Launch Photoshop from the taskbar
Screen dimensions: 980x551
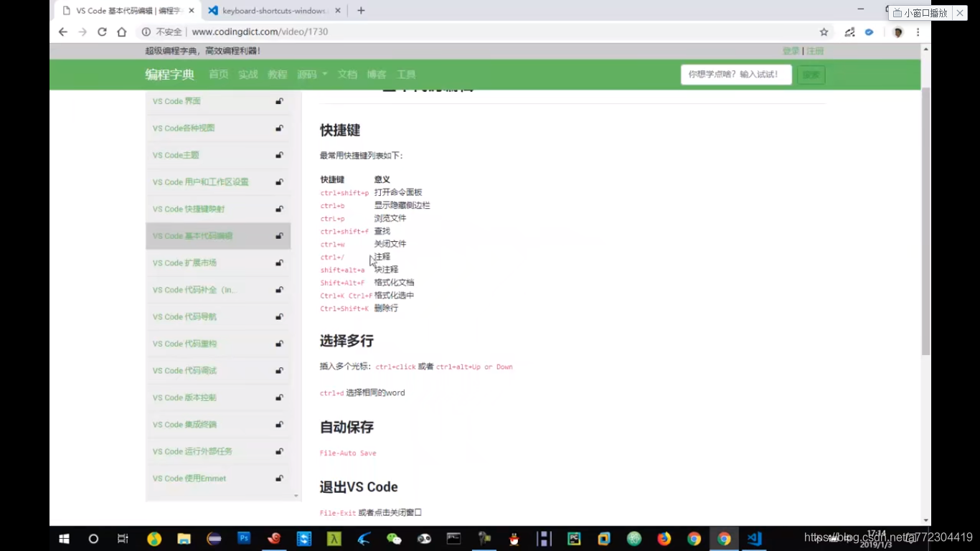[x=244, y=537]
